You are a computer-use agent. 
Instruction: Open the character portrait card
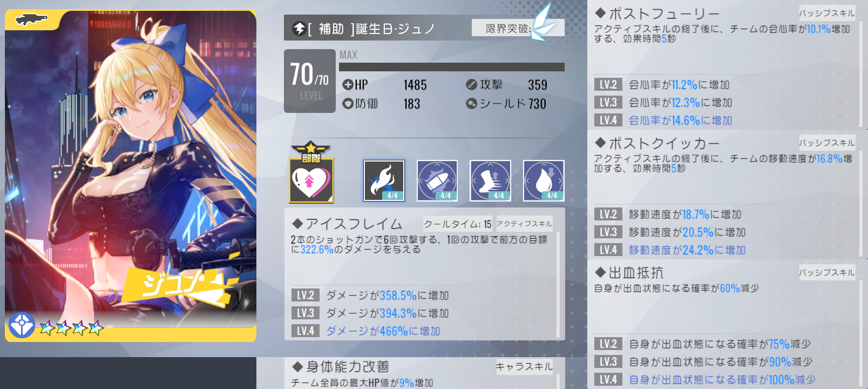tap(131, 176)
